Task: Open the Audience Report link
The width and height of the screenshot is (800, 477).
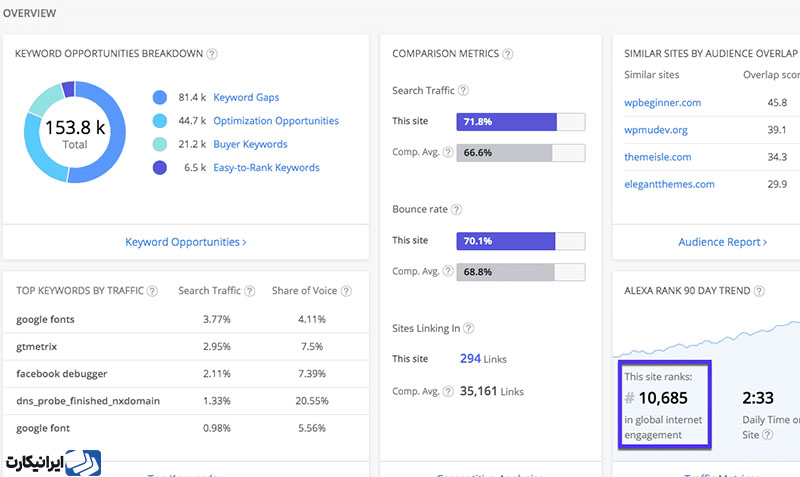Action: point(722,242)
